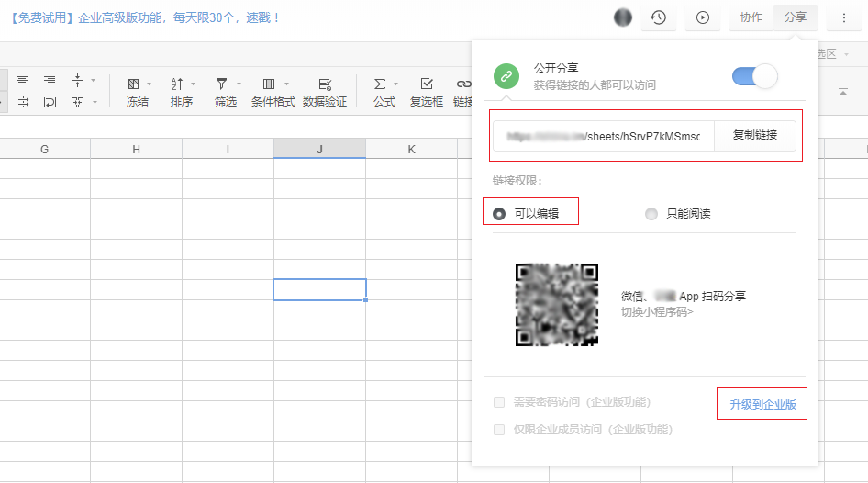Click the text overflow icon

coord(22,102)
